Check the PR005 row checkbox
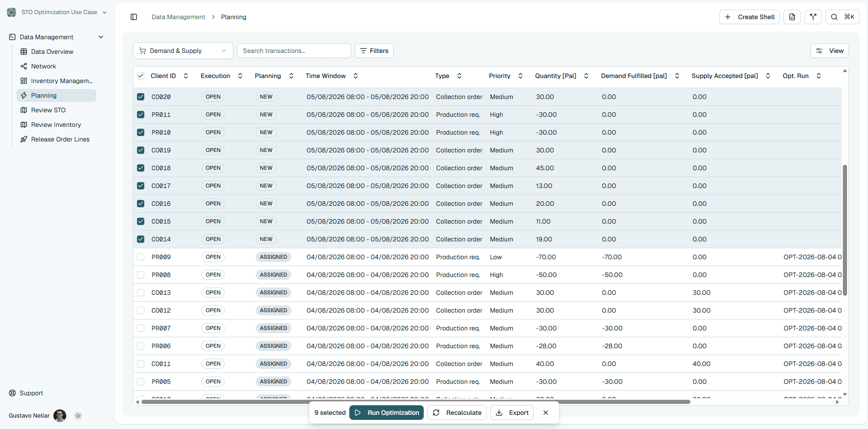The height and width of the screenshot is (429, 868). (141, 382)
